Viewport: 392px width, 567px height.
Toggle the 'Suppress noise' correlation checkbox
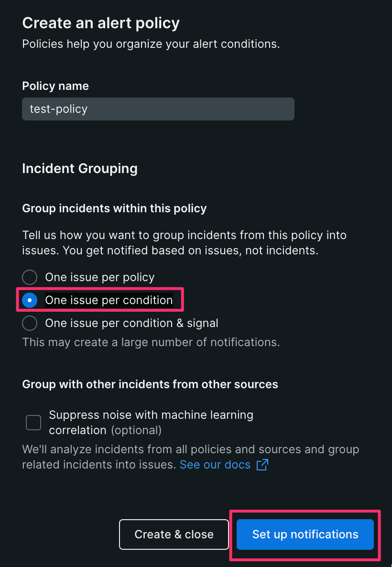click(33, 422)
